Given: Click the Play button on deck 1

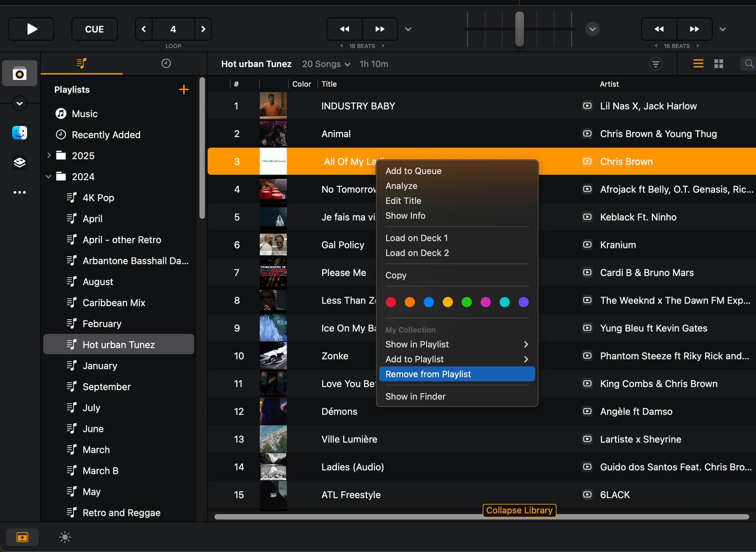Looking at the screenshot, I should click(x=31, y=29).
